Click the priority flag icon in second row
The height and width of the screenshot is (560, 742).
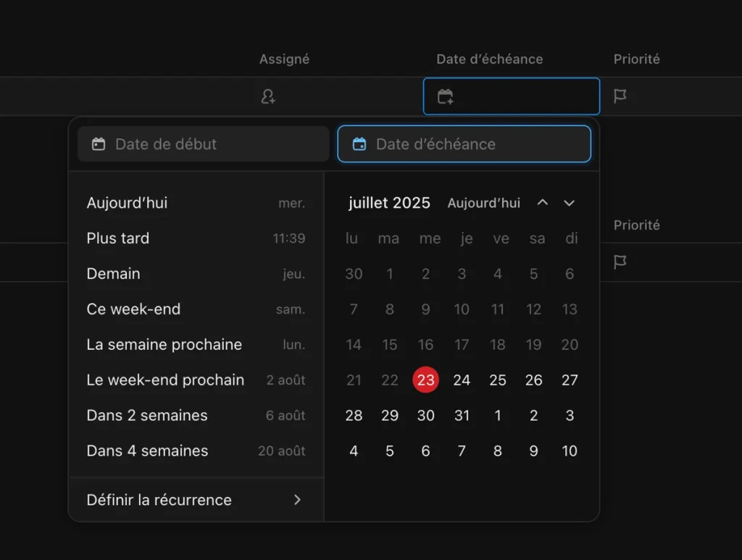click(620, 262)
